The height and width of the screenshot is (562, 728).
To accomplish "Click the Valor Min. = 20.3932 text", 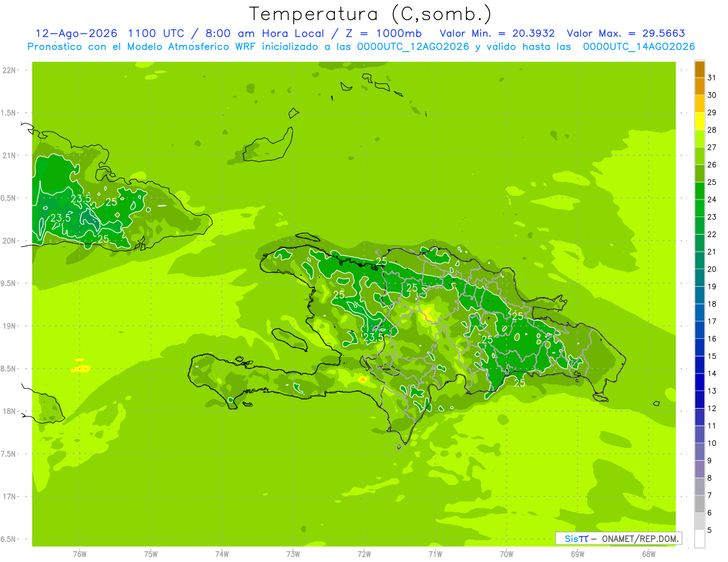I will pyautogui.click(x=497, y=33).
